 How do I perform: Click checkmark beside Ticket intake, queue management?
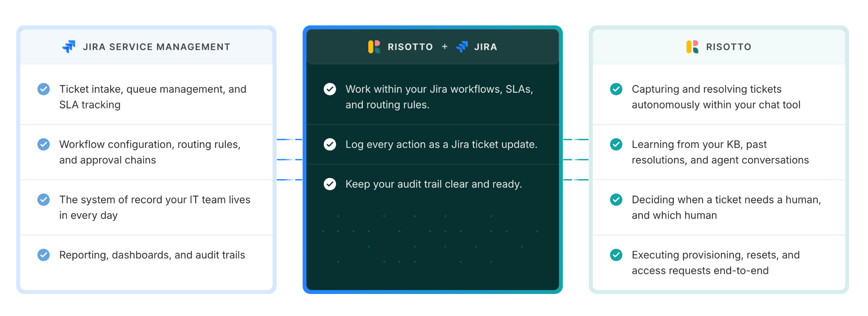[x=44, y=89]
